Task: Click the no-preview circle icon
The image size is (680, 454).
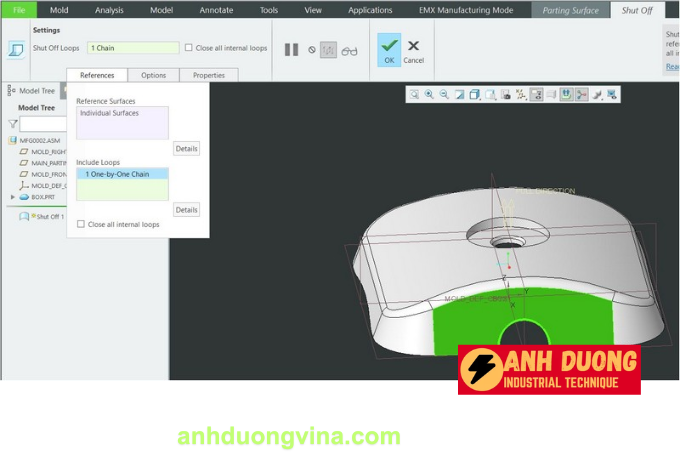Action: click(x=311, y=50)
